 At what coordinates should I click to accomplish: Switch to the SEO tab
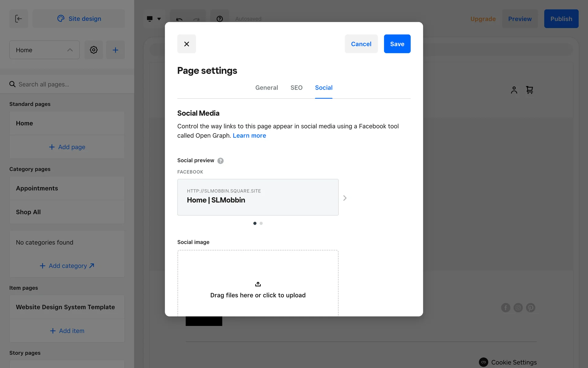pos(296,88)
